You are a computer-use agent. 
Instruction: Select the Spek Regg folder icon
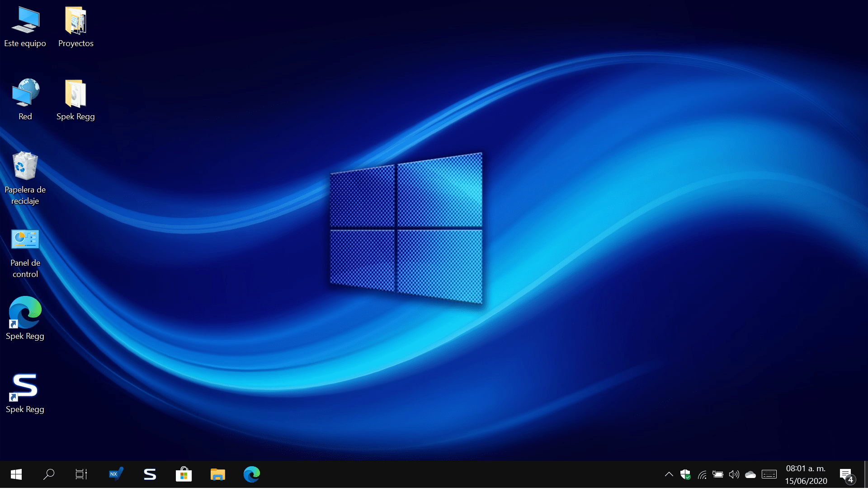tap(75, 94)
